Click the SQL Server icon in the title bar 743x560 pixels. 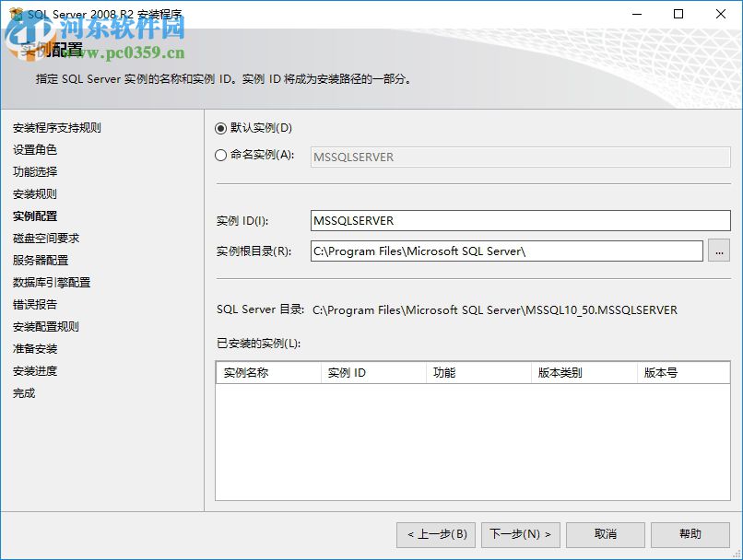pos(14,14)
